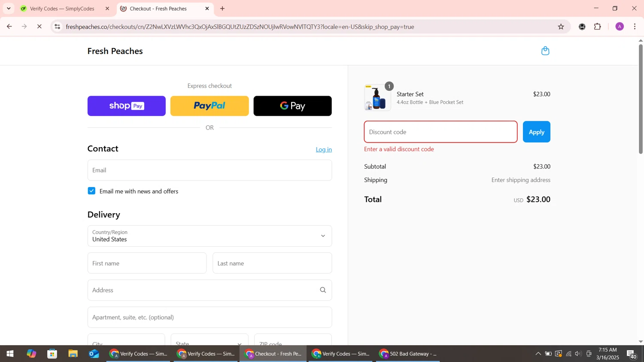Uncheck Email me with news and offers
The width and height of the screenshot is (644, 362).
pyautogui.click(x=91, y=191)
